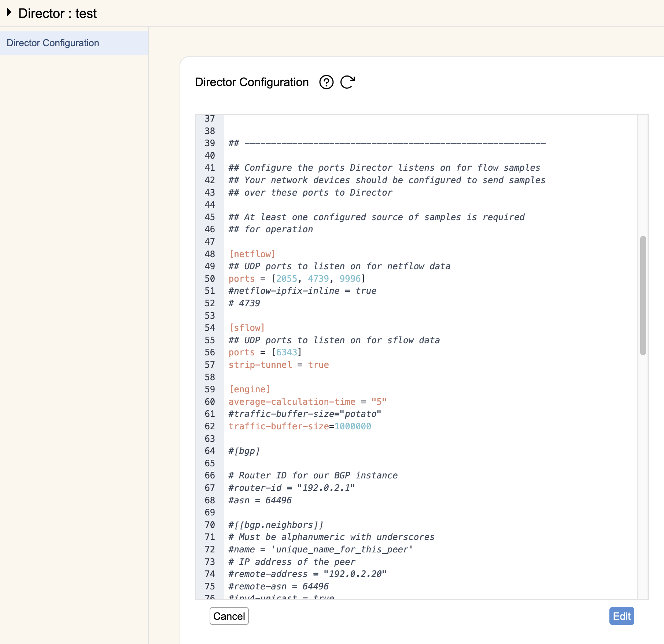Click 'UDP ports to listen on for netflow data'
This screenshot has height=644, width=664.
(x=347, y=266)
